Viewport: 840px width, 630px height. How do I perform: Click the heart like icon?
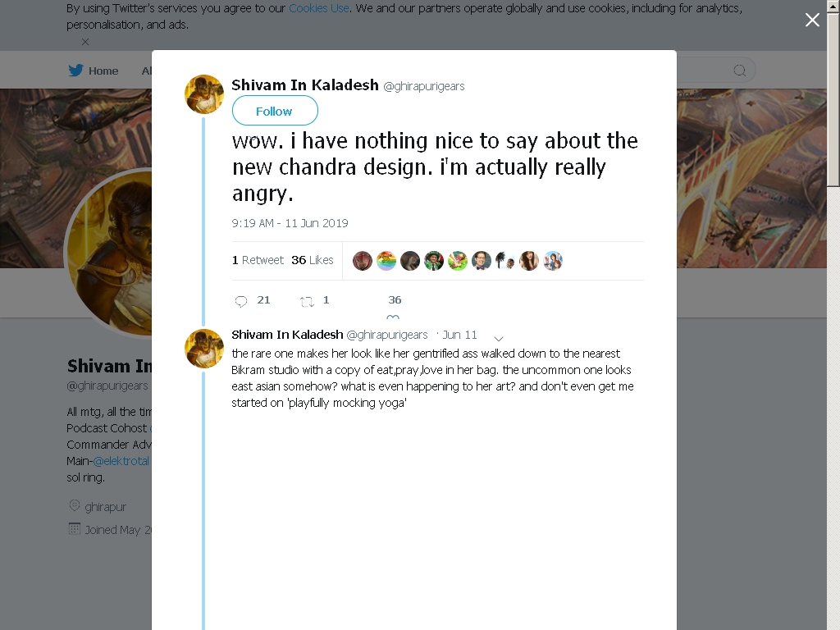[x=393, y=317]
